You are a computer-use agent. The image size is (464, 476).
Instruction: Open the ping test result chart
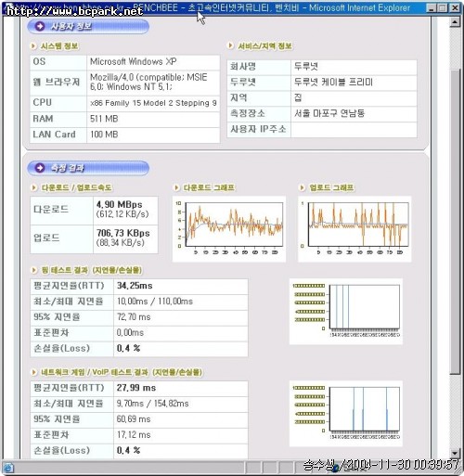click(x=346, y=312)
